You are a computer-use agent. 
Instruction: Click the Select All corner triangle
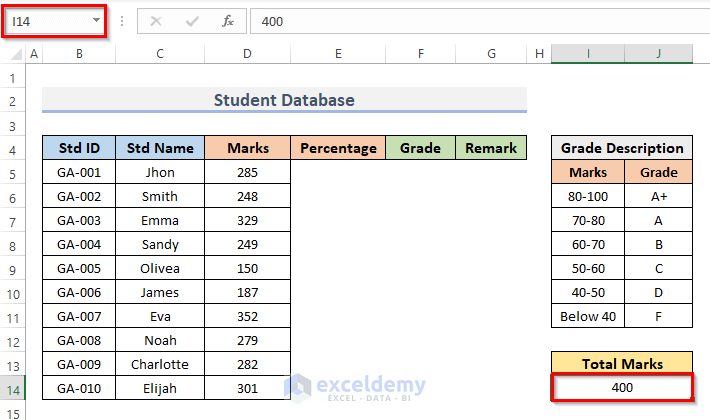[13, 54]
